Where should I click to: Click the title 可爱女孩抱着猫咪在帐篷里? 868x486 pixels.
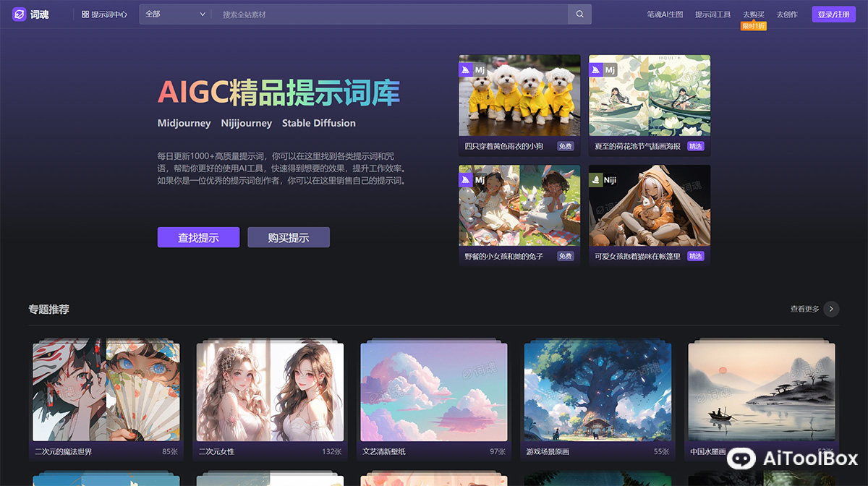coord(638,256)
